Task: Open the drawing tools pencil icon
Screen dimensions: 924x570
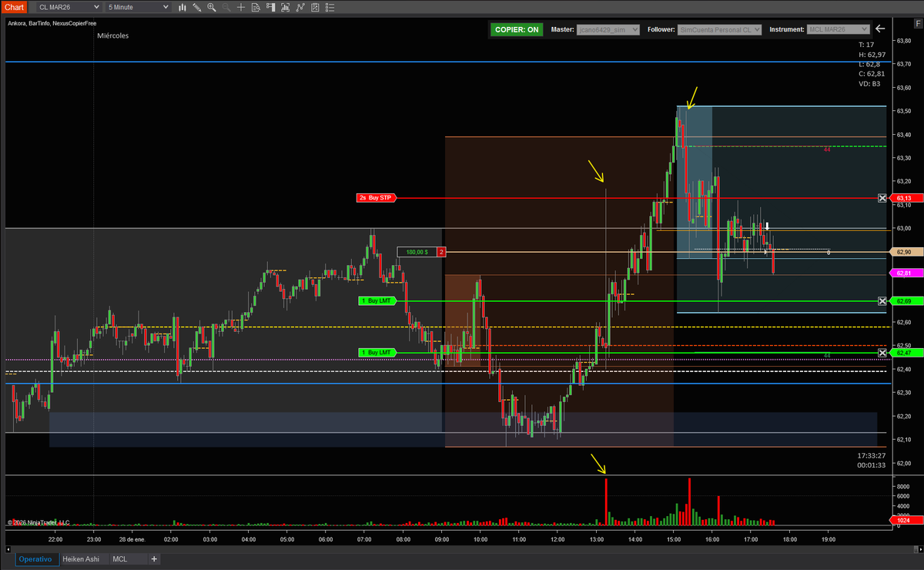Action: (196, 7)
